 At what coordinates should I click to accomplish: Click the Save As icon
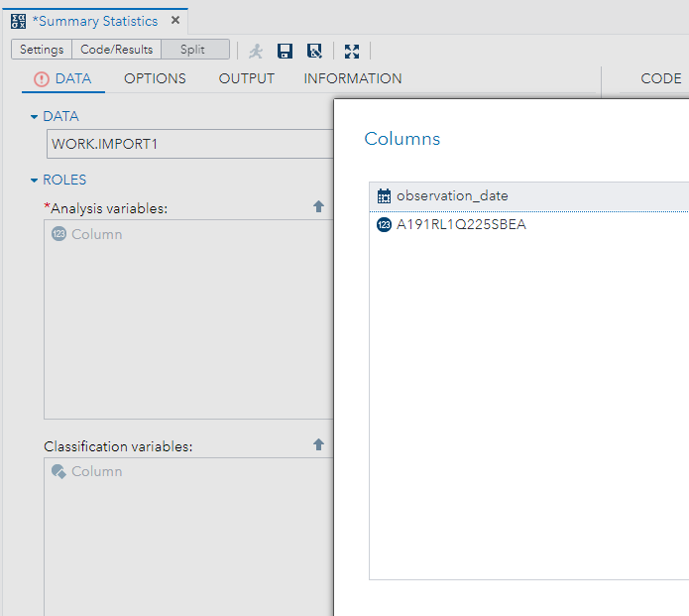[x=314, y=51]
